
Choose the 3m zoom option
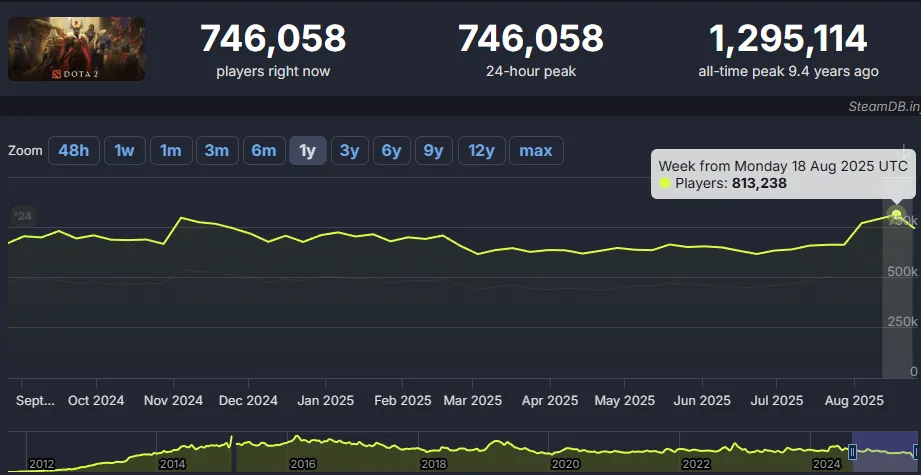pyautogui.click(x=216, y=151)
